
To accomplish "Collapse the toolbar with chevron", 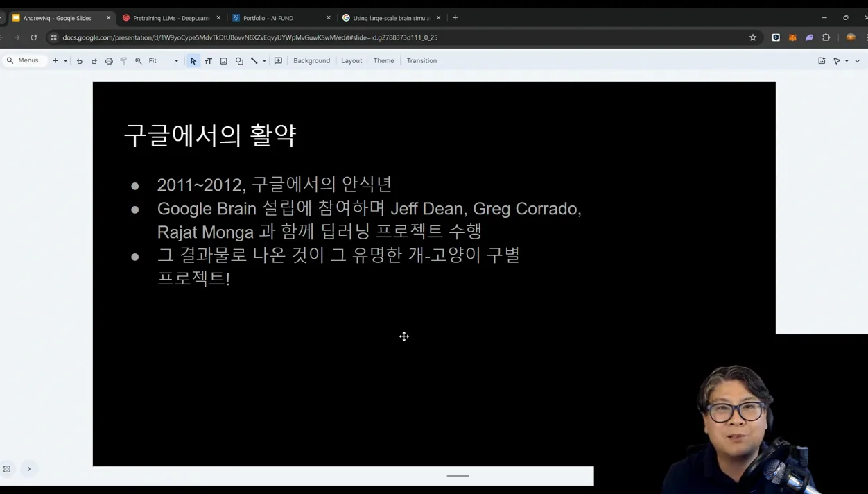I will point(858,61).
